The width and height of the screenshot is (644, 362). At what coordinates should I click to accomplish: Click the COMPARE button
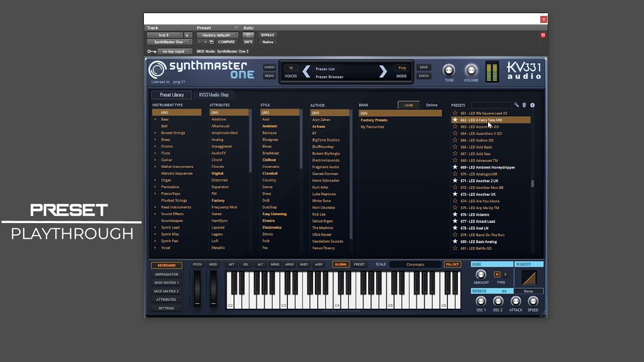click(x=226, y=42)
